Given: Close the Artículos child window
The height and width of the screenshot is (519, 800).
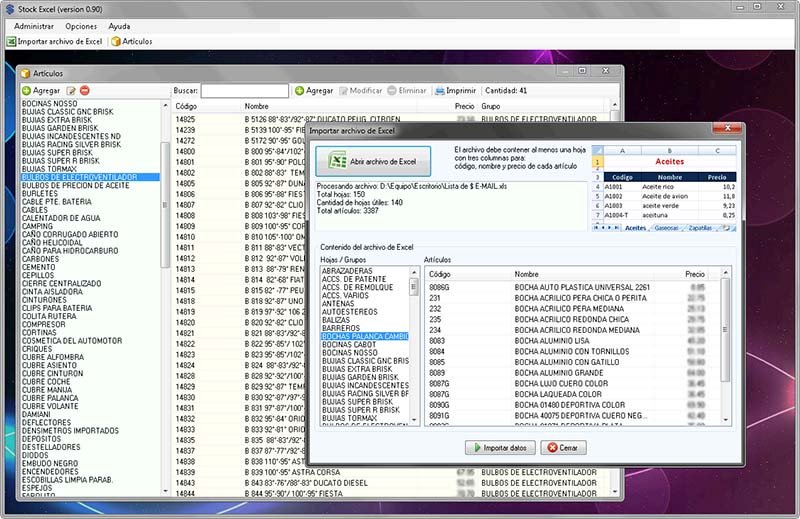Looking at the screenshot, I should coord(605,70).
